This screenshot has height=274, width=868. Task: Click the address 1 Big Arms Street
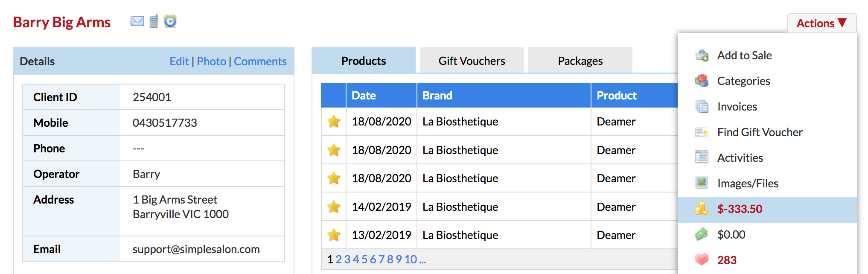[175, 200]
